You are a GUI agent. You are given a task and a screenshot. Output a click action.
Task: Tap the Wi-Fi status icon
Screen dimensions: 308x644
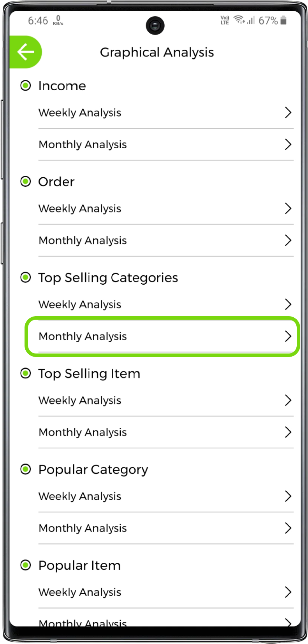tap(239, 20)
